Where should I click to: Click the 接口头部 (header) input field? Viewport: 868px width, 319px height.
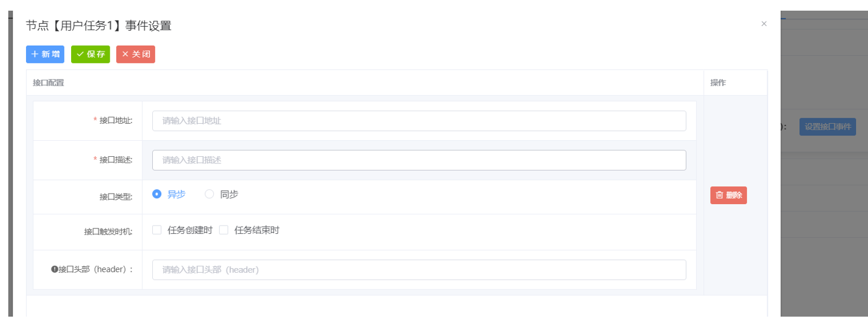point(419,270)
